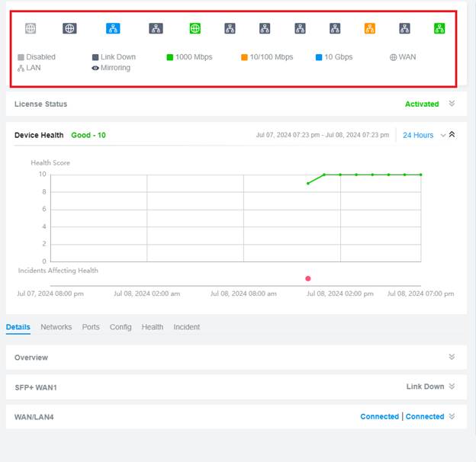Select the orange 10/100 Mbps LAN port
The image size is (476, 462).
point(370,28)
